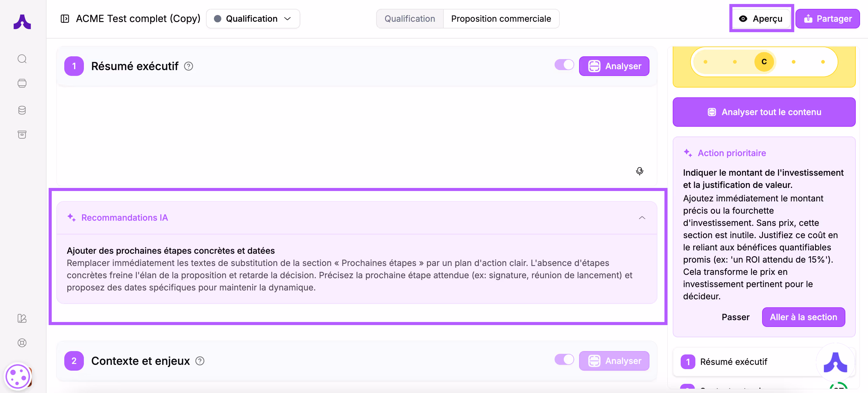
Task: Open the help lifebuoy sidebar icon
Action: coord(22,343)
